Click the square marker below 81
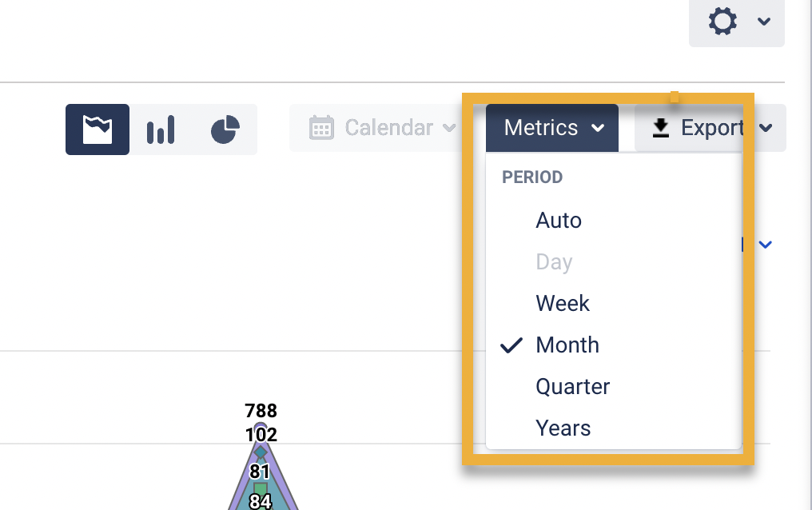This screenshot has height=510, width=812. 261,488
